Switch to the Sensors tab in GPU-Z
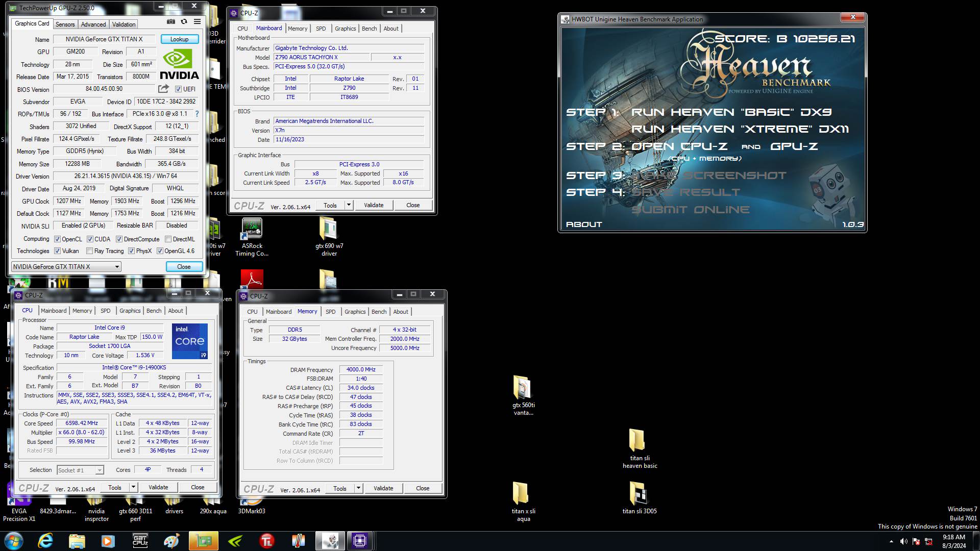 click(65, 24)
